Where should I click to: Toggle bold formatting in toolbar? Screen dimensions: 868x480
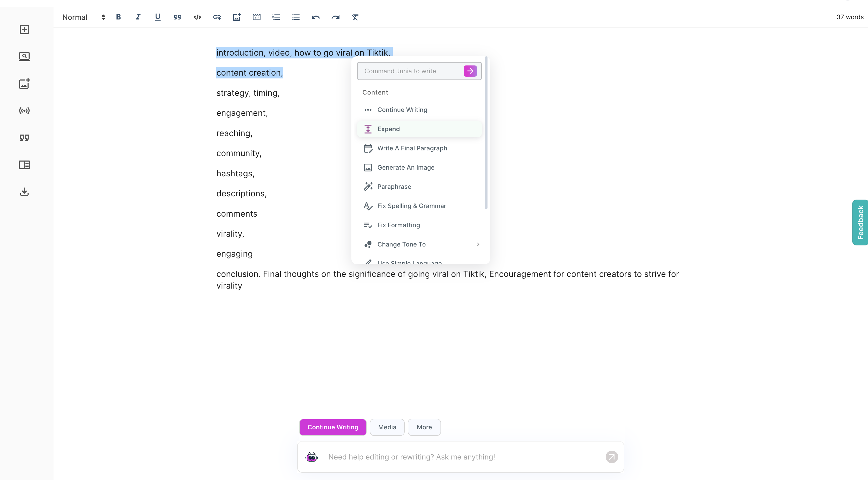pyautogui.click(x=118, y=17)
